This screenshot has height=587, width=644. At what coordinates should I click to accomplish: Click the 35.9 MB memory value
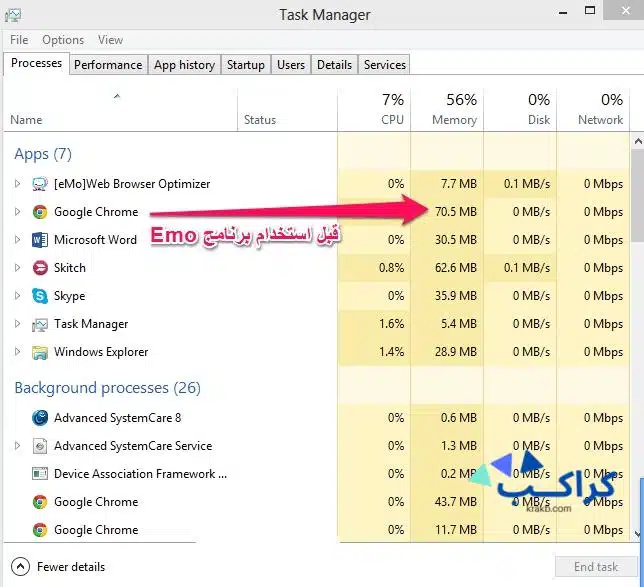click(x=456, y=296)
